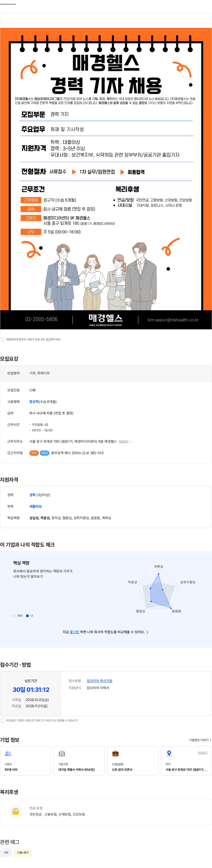The width and height of the screenshot is (212, 868).
Task: Click the 기자, 취재기자 recruitment field text
Action: (39, 373)
